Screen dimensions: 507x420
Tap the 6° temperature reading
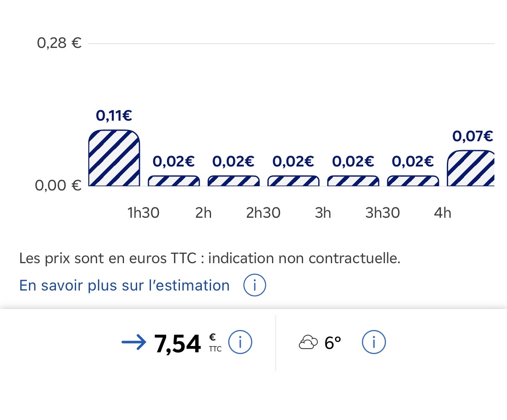click(333, 343)
